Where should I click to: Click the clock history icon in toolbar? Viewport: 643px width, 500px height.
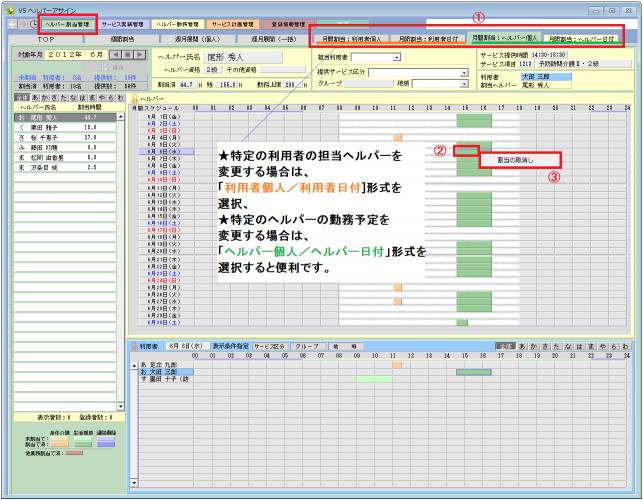pyautogui.click(x=32, y=22)
